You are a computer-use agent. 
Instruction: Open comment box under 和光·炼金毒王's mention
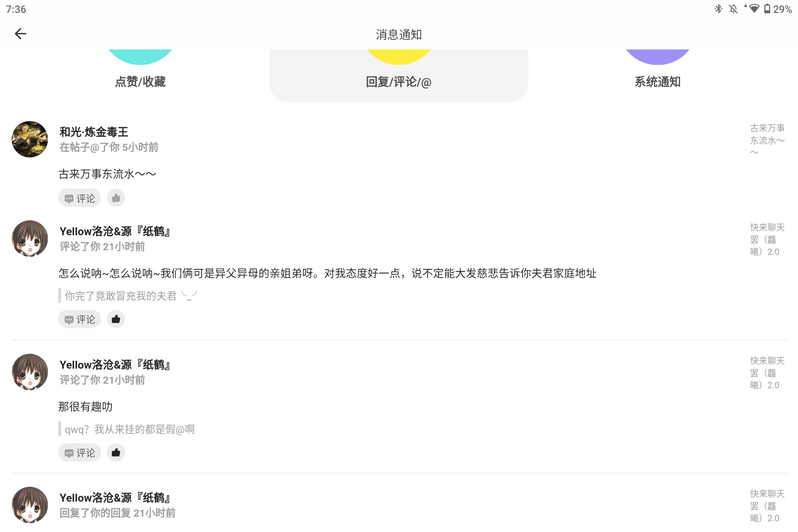tap(79, 198)
